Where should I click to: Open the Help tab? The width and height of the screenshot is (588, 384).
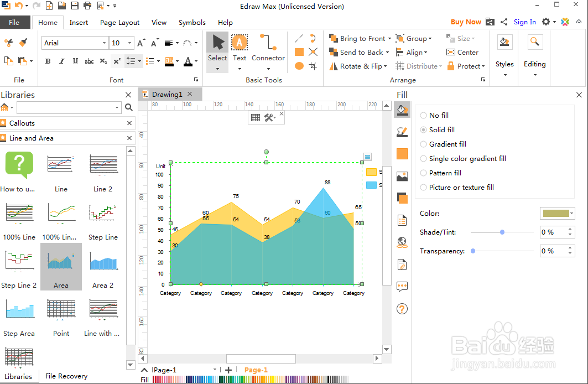point(225,23)
